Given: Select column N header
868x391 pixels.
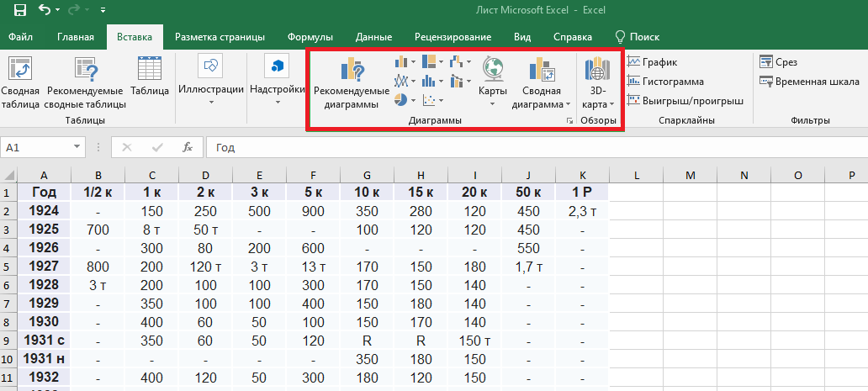Looking at the screenshot, I should click(x=744, y=176).
